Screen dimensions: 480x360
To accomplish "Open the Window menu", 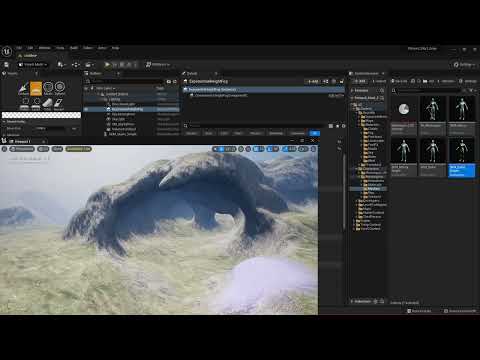I will (44, 48).
